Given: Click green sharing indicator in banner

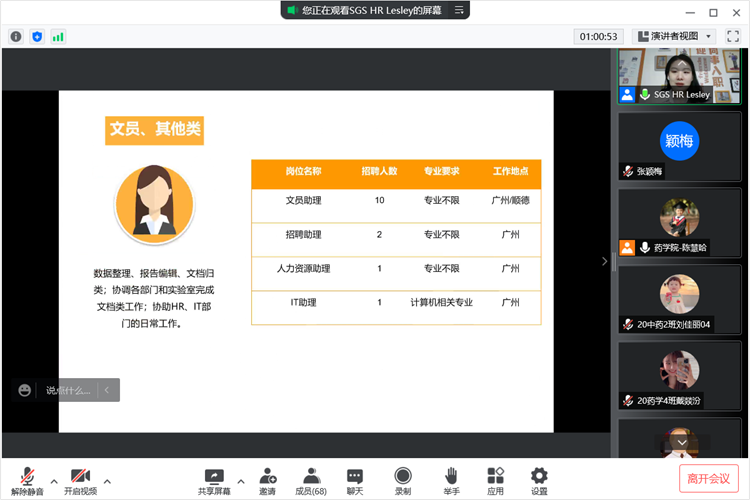Looking at the screenshot, I should pyautogui.click(x=292, y=10).
